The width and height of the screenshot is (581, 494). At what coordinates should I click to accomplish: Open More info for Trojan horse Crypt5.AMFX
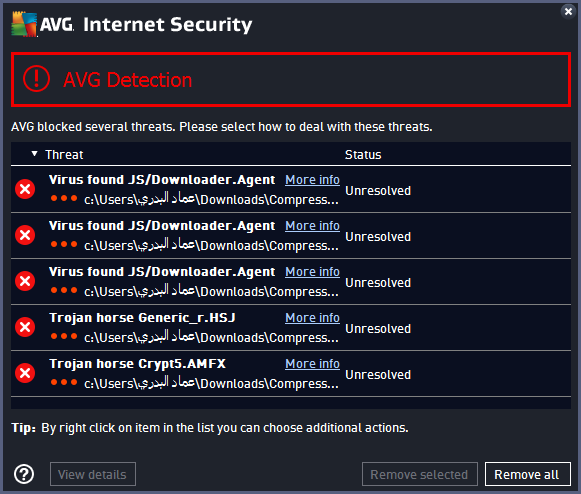312,364
